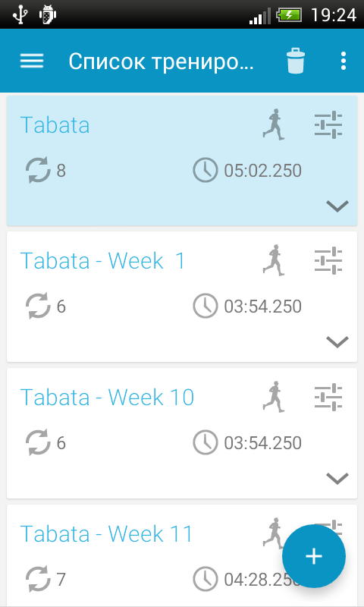Start Tabata - Week 10 via runner icon

(274, 396)
